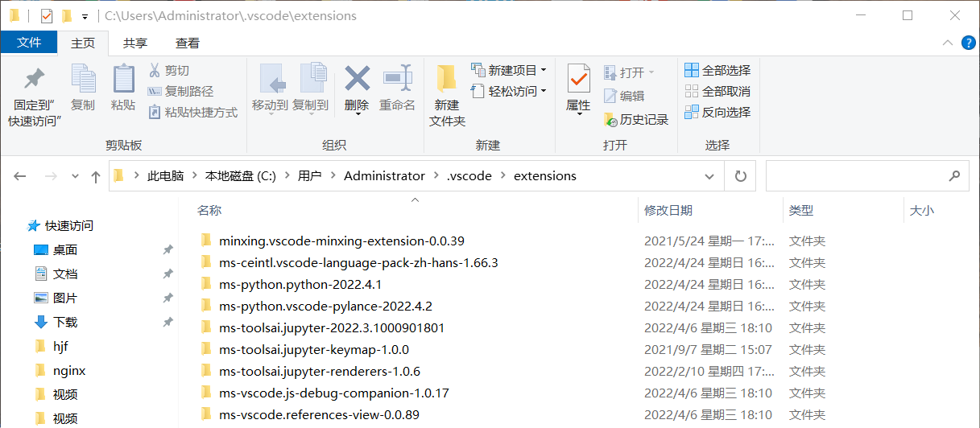980x428 pixels.
Task: Select the ms-vscode.js-debug-companion-1.0.17 folder
Action: (x=334, y=393)
